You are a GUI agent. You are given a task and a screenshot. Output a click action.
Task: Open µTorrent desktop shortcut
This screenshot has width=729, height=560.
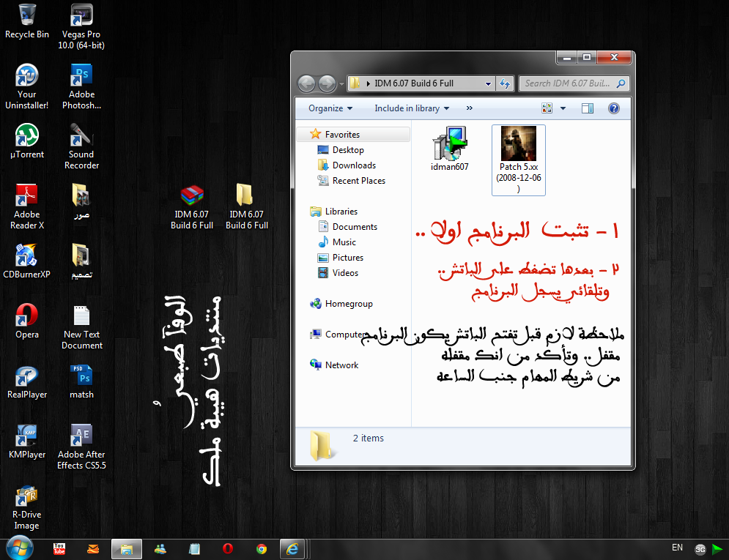(x=27, y=141)
